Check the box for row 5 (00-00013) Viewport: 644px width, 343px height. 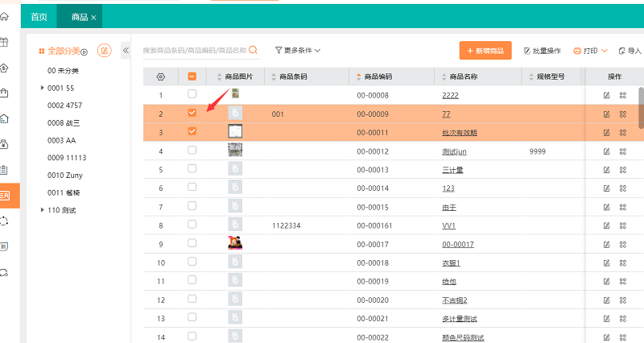point(192,168)
